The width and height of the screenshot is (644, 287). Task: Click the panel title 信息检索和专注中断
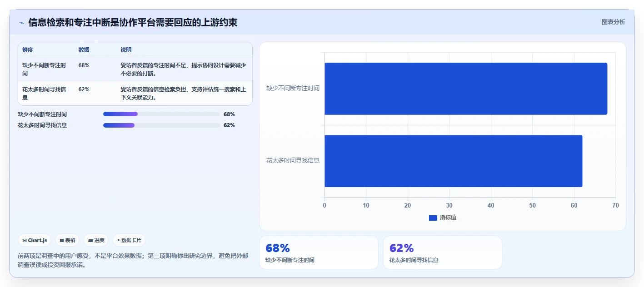coord(133,22)
